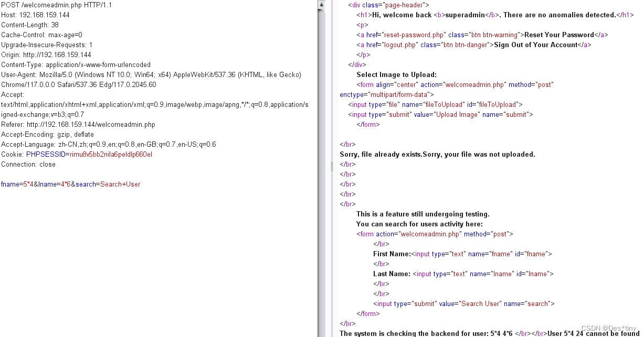Click the reset-password.php anchor line in response
The height and width of the screenshot is (337, 644).
pyautogui.click(x=482, y=35)
